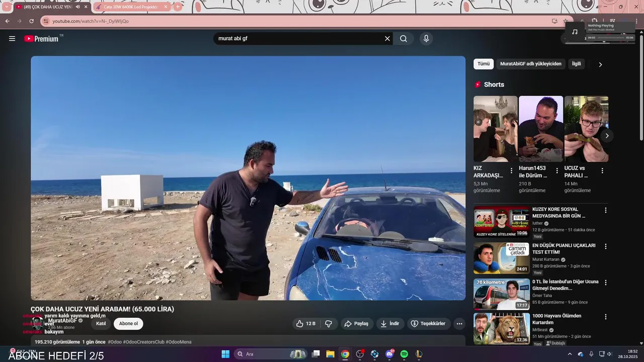Click the music widget progress bar
The image size is (644, 362).
point(611,38)
